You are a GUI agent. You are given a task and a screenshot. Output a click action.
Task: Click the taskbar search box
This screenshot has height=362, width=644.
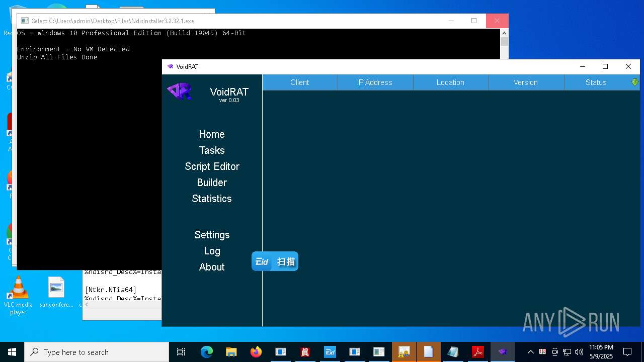click(97, 352)
